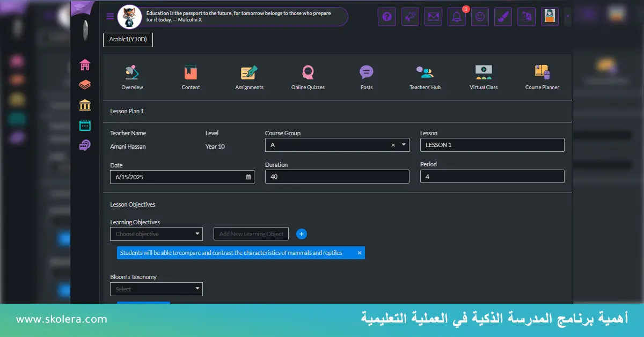Open the Virtual Class section icon
Screen dimensions: 644x337
coord(483,72)
